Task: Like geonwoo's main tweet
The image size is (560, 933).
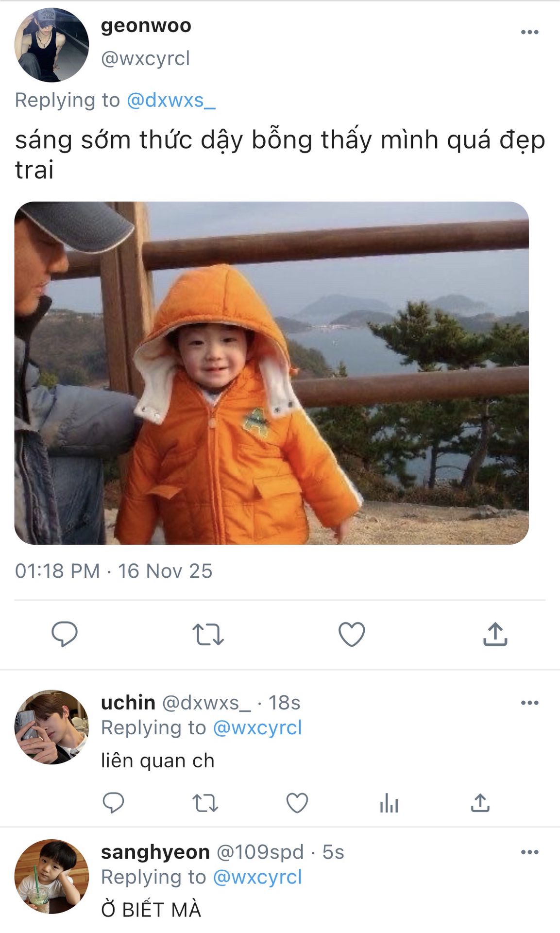Action: click(351, 634)
